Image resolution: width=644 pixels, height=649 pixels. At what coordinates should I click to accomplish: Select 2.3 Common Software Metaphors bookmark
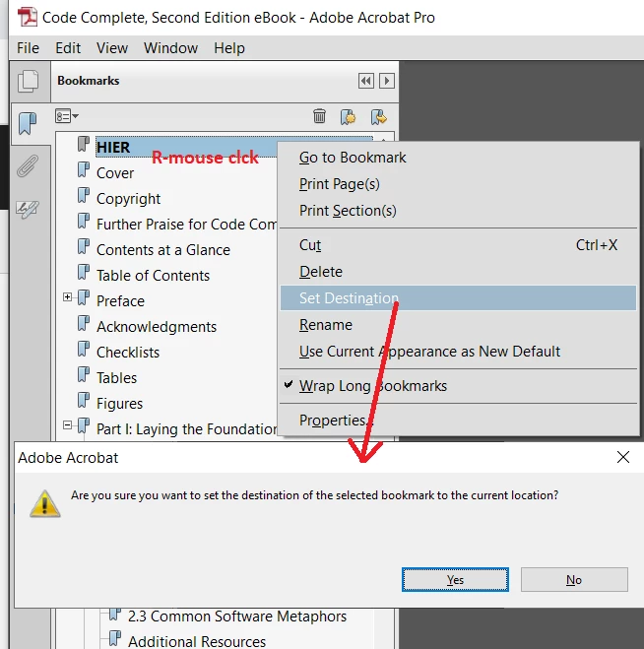[x=237, y=617]
